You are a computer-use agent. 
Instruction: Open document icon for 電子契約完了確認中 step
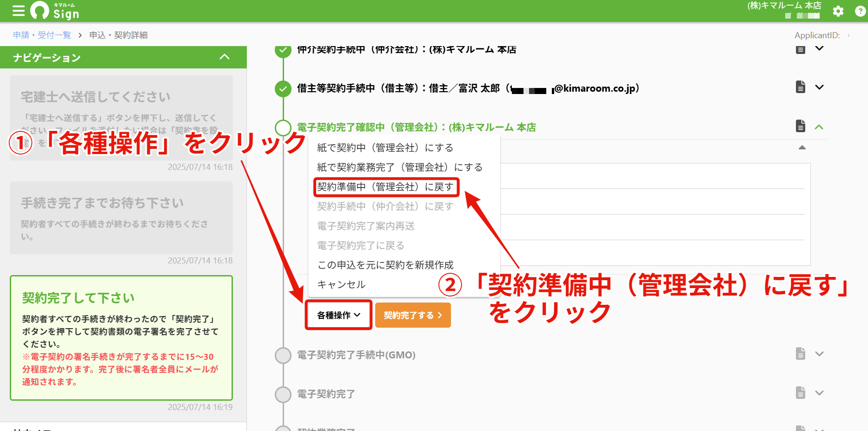point(801,126)
